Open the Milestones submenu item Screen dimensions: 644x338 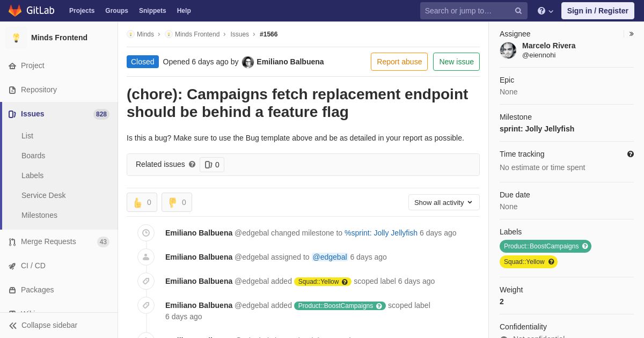click(39, 215)
